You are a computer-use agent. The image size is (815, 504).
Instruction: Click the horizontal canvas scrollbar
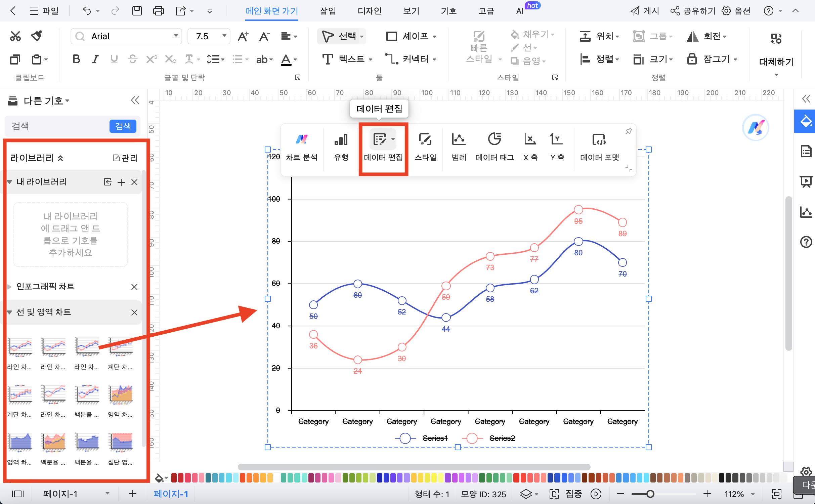[x=414, y=467]
